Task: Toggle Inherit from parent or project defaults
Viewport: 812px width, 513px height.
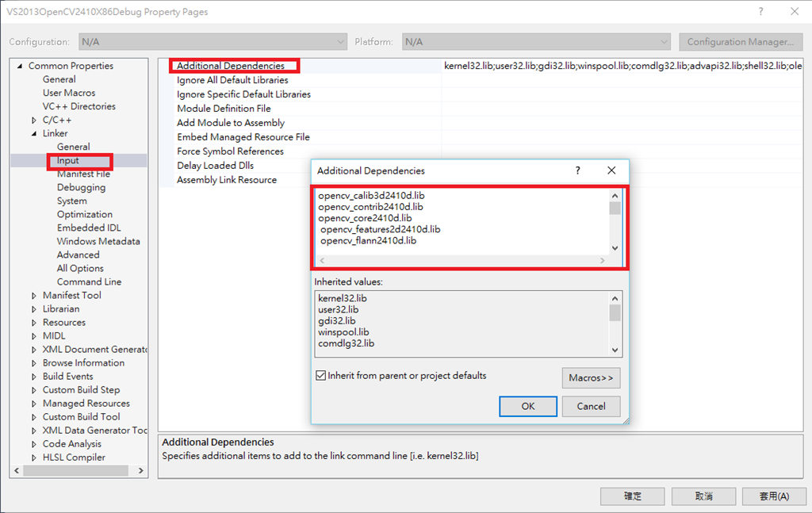Action: click(x=320, y=375)
